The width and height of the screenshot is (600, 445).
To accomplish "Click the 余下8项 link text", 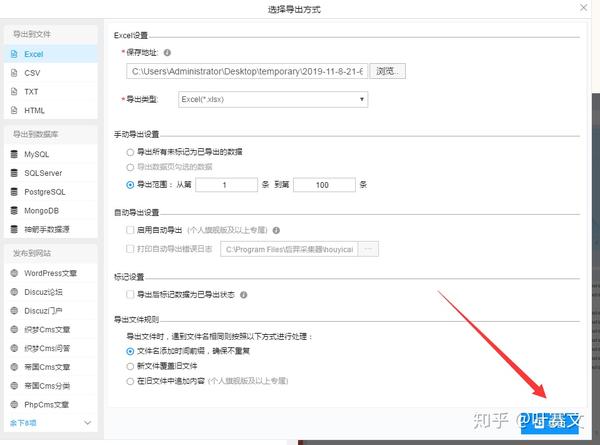I will [23, 423].
